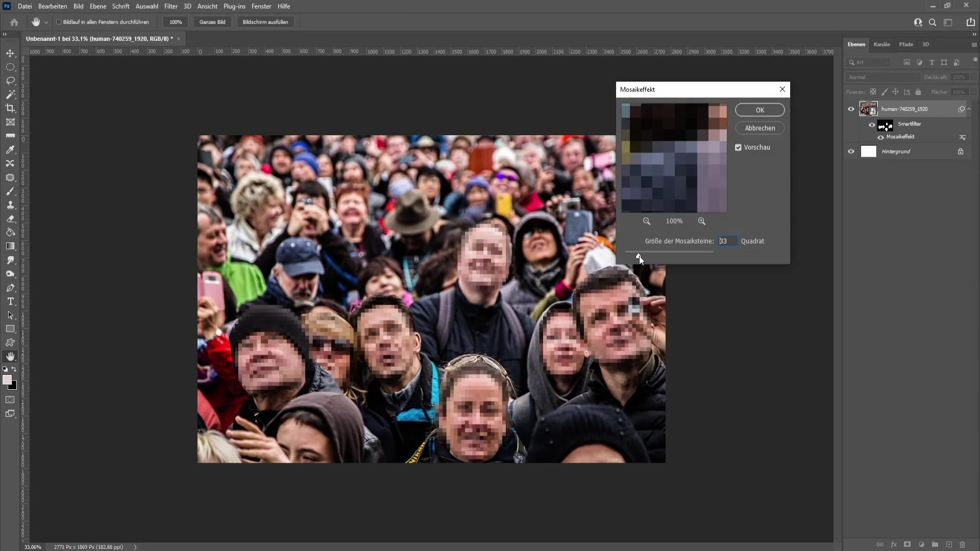Select the Lasso selection tool
This screenshot has height=551, width=980.
(10, 81)
